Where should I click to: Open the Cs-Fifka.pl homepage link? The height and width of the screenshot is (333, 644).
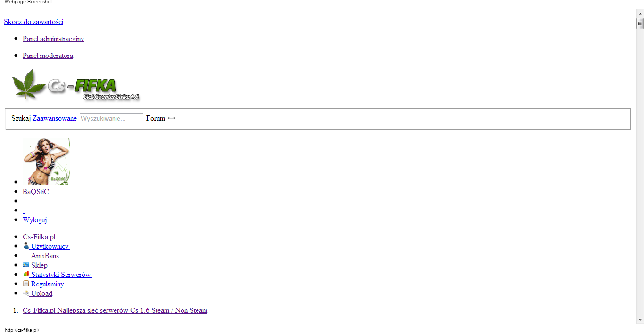point(39,236)
